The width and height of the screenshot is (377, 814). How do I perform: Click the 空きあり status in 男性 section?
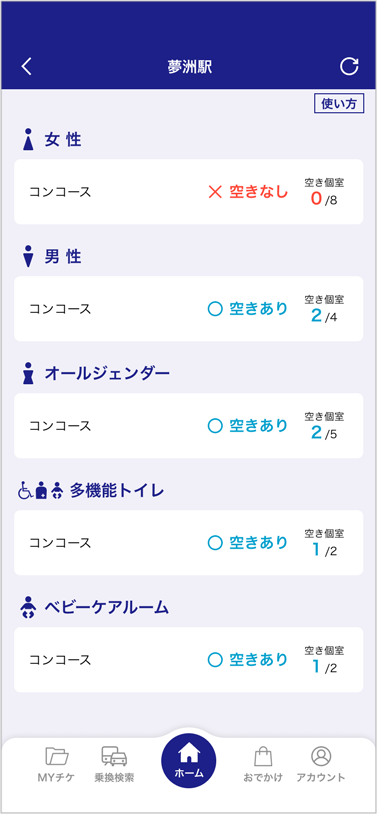[247, 309]
